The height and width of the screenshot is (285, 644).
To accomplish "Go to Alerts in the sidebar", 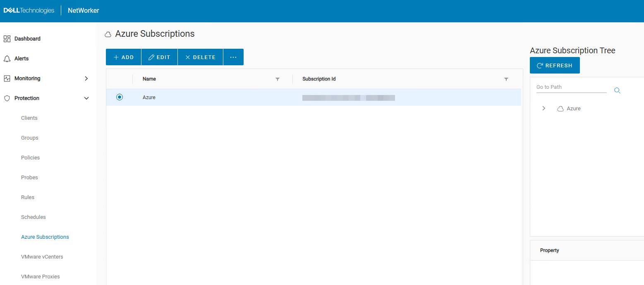I will click(22, 59).
